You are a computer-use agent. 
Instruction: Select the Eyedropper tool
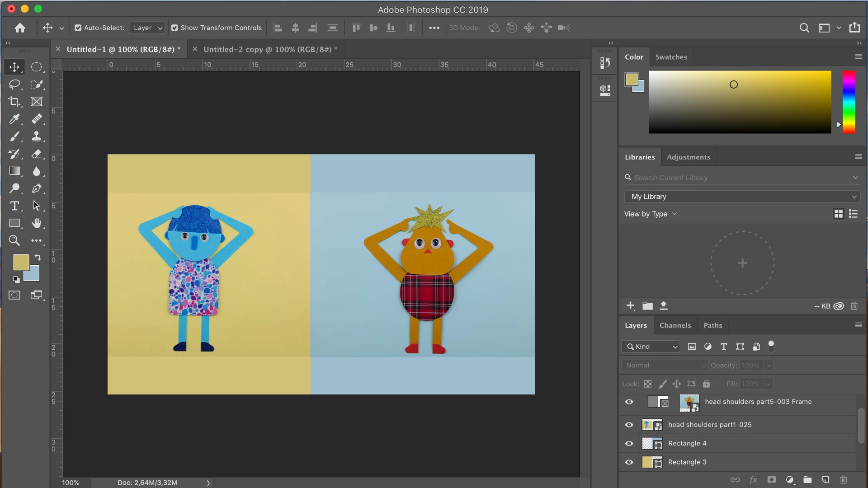tap(14, 119)
